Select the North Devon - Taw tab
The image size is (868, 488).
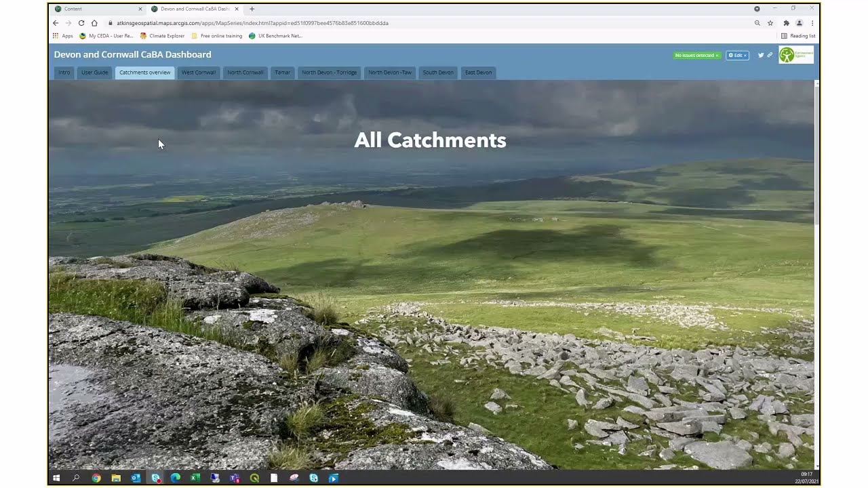(x=390, y=73)
